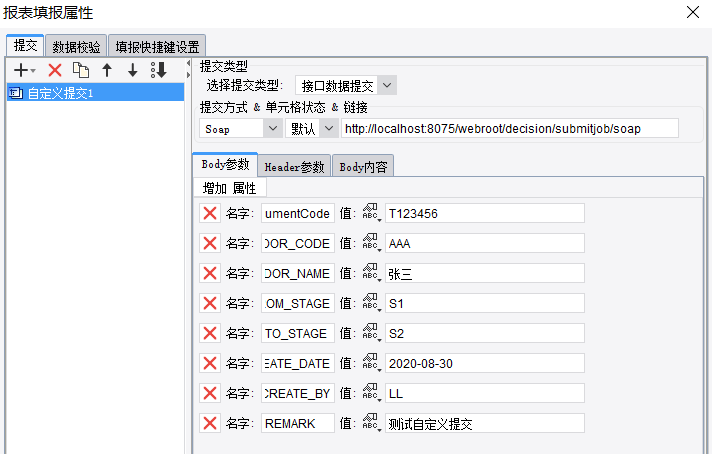
Task: Click the REMARK name field
Action: (298, 423)
